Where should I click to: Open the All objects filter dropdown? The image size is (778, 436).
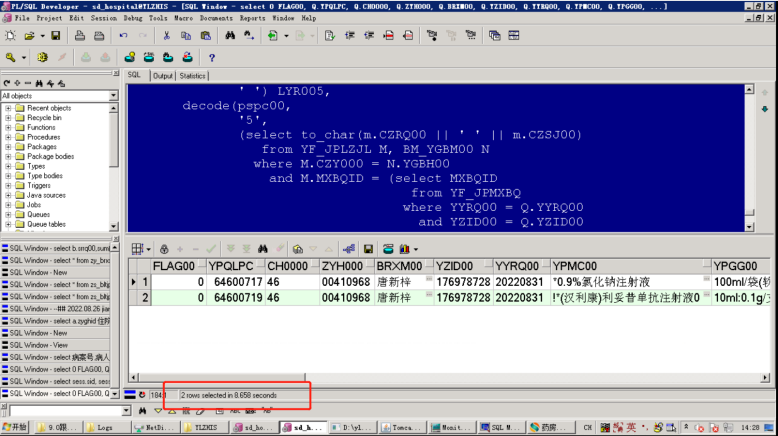[114, 95]
